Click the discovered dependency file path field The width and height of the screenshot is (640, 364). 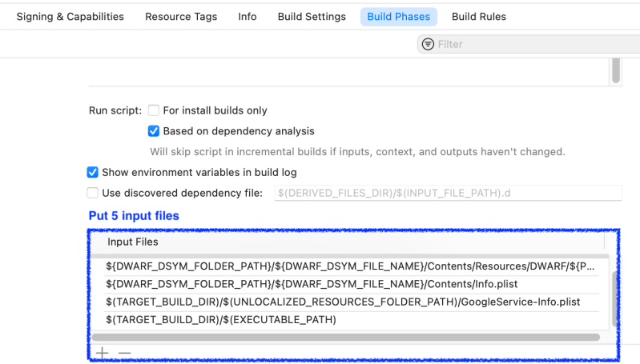[x=448, y=193]
